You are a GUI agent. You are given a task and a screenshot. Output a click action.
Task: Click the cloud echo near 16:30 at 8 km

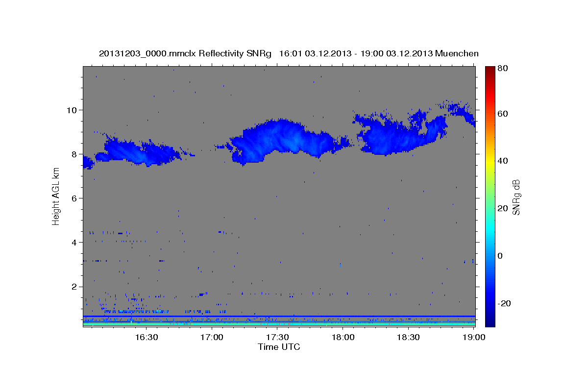[x=140, y=152]
